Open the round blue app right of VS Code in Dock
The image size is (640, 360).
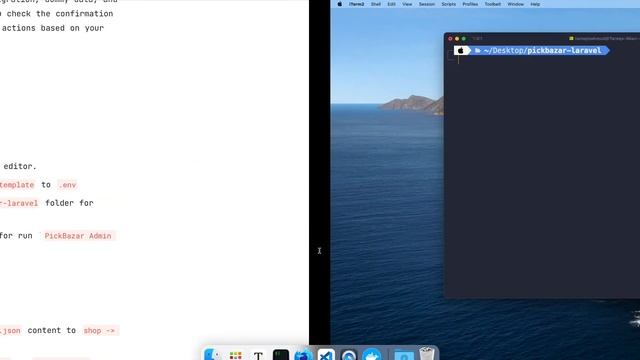coord(349,354)
